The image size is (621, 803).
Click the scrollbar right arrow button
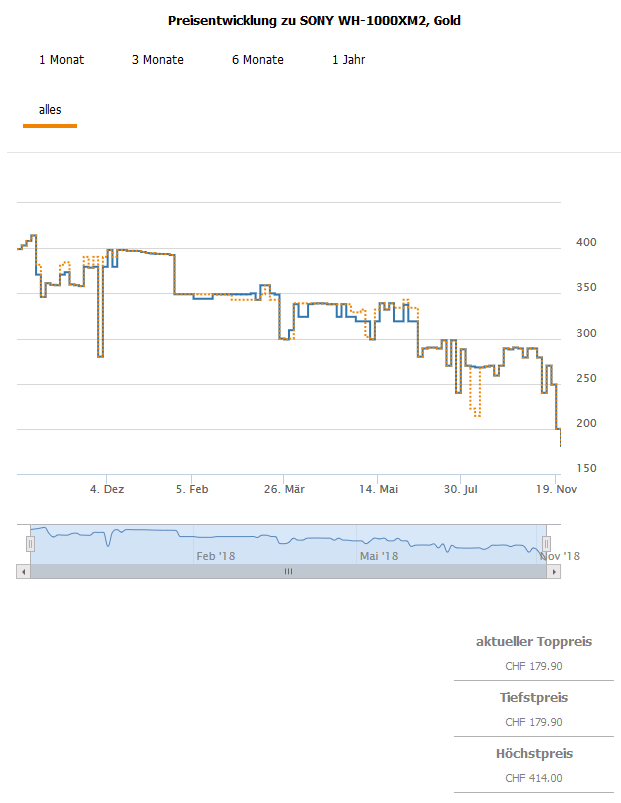(555, 572)
